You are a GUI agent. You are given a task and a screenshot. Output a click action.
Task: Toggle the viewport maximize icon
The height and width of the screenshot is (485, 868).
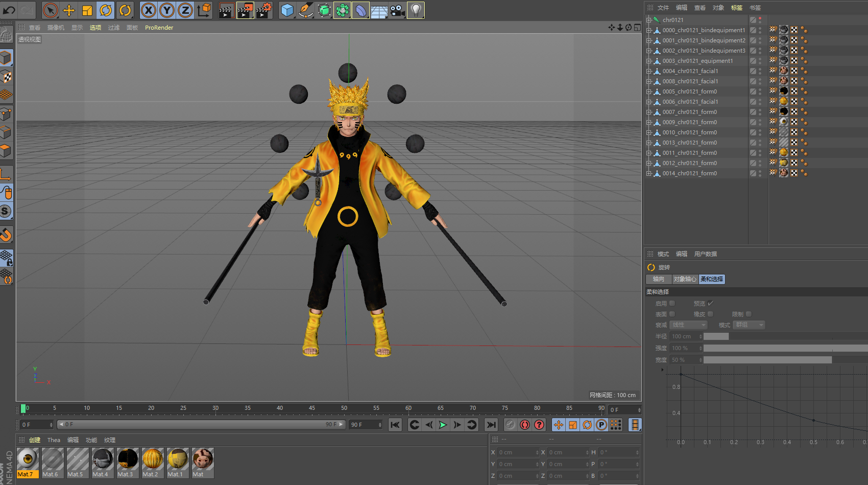click(637, 28)
